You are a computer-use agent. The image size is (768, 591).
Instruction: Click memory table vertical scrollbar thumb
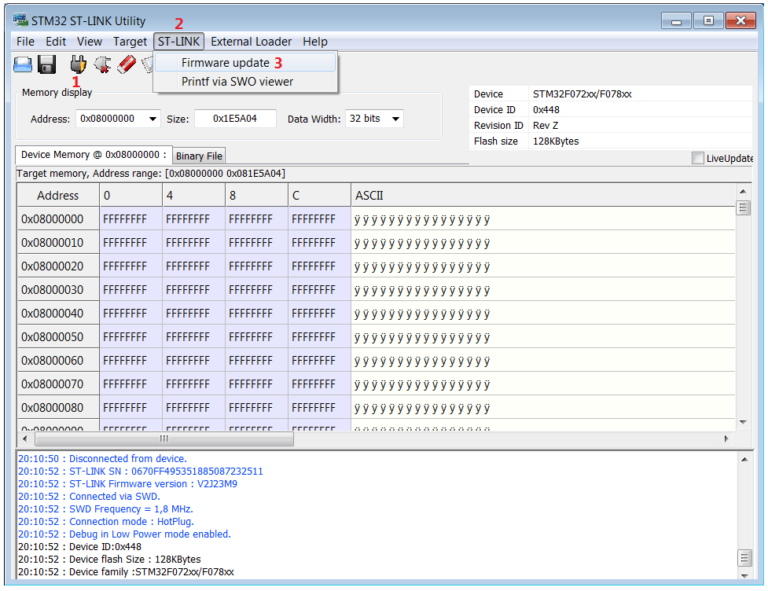click(743, 208)
